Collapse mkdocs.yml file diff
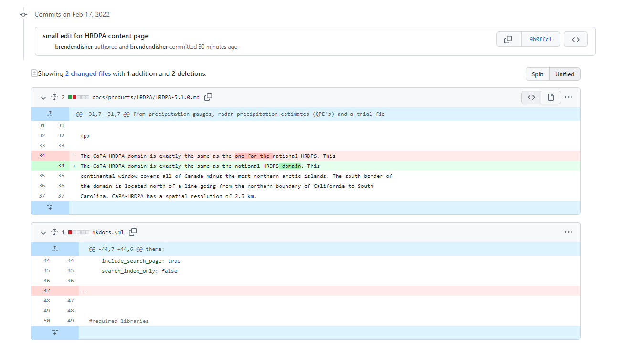Screen dimensions: 625x364 tap(43, 233)
